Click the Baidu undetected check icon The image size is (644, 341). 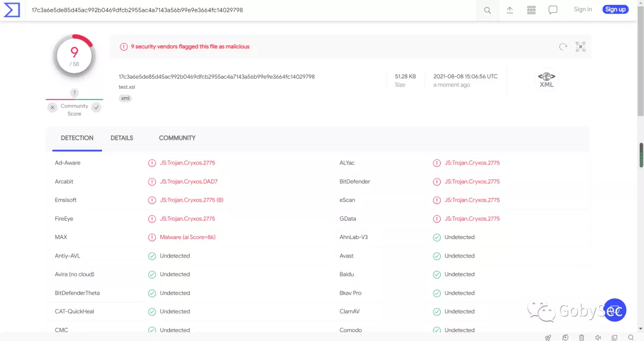(436, 274)
